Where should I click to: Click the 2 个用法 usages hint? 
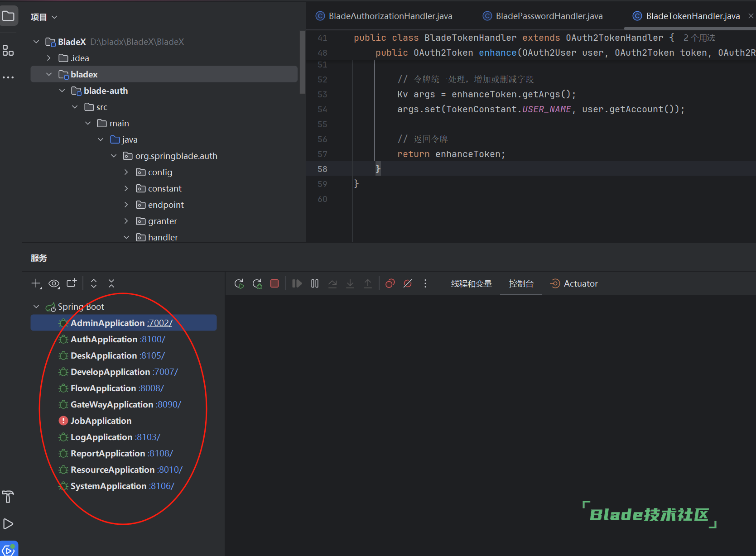pos(699,38)
